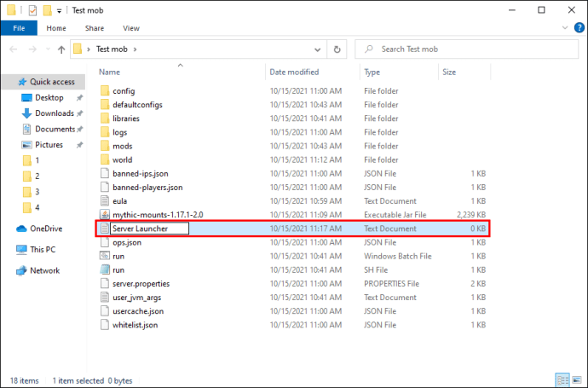Switch to details view icon in status bar
This screenshot has width=588, height=388.
(x=562, y=380)
